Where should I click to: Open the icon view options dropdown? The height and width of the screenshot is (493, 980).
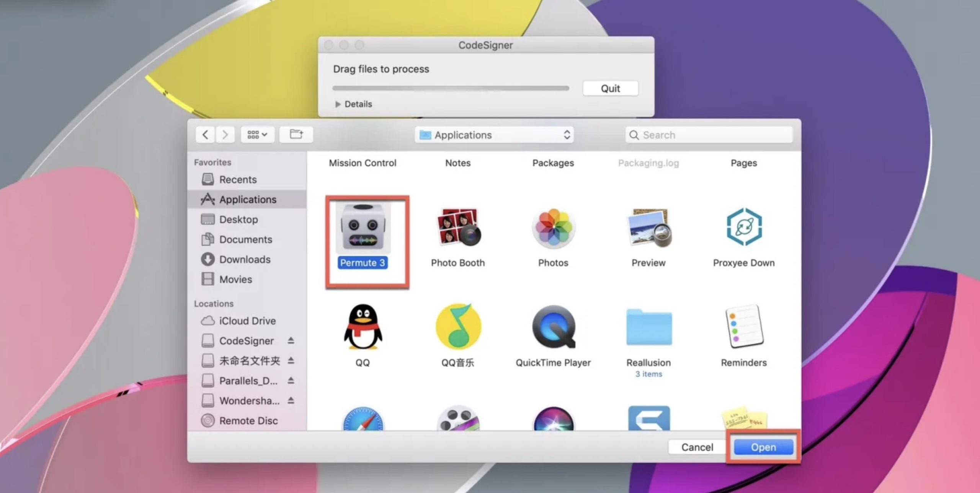(257, 135)
